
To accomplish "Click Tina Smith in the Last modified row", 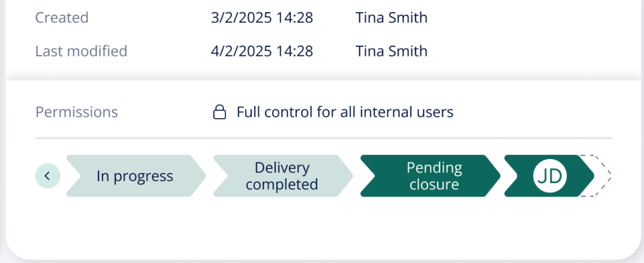I will (x=391, y=51).
